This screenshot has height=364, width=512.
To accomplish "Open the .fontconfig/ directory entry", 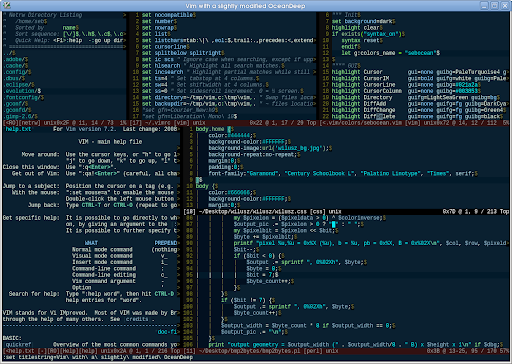I will (22, 97).
